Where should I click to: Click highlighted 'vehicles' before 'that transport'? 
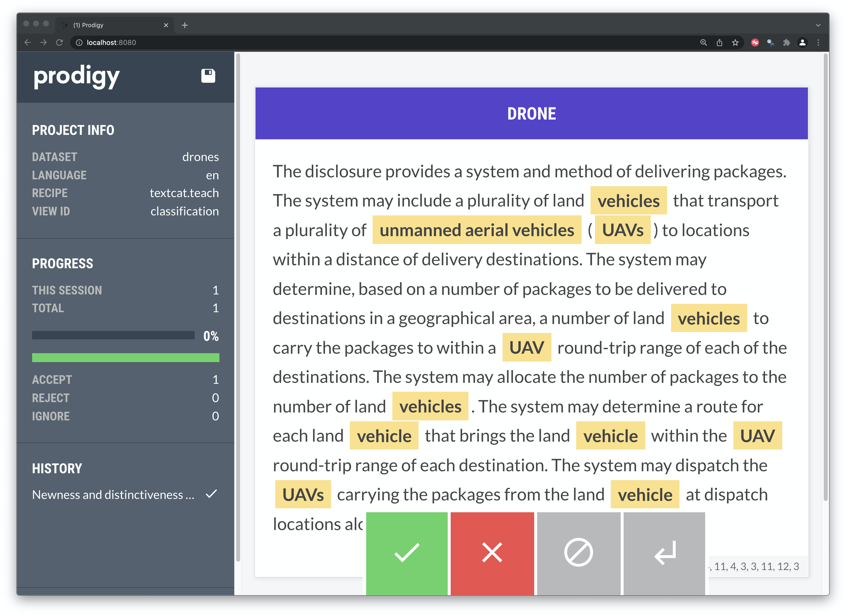629,201
